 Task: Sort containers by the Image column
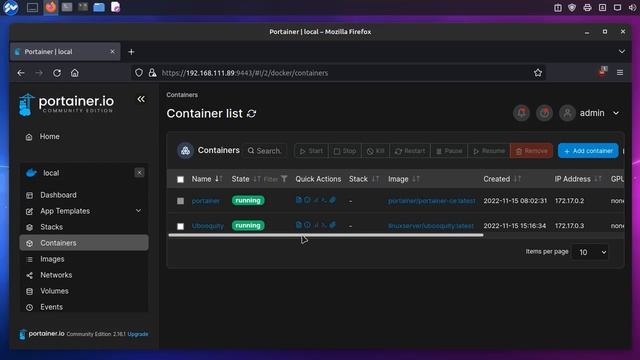tap(404, 179)
